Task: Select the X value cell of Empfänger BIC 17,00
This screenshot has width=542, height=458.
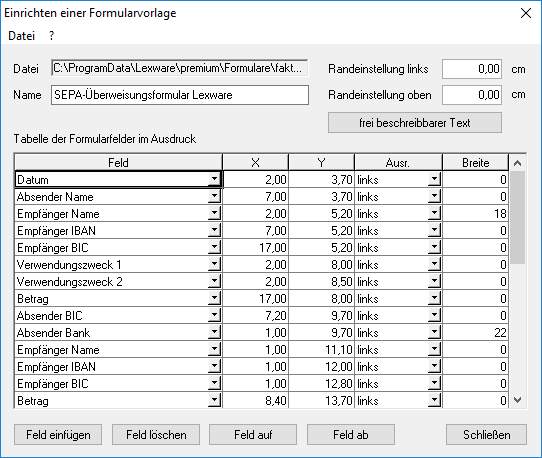Action: 256,247
